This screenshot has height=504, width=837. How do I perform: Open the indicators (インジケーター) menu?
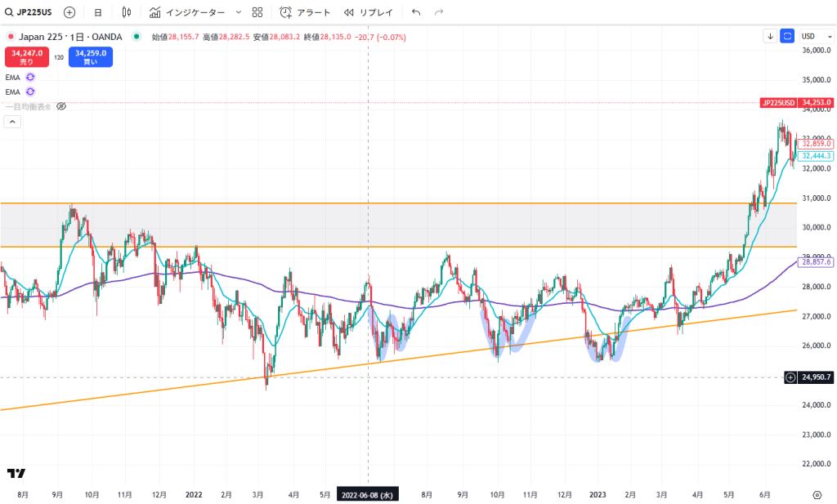pyautogui.click(x=187, y=12)
